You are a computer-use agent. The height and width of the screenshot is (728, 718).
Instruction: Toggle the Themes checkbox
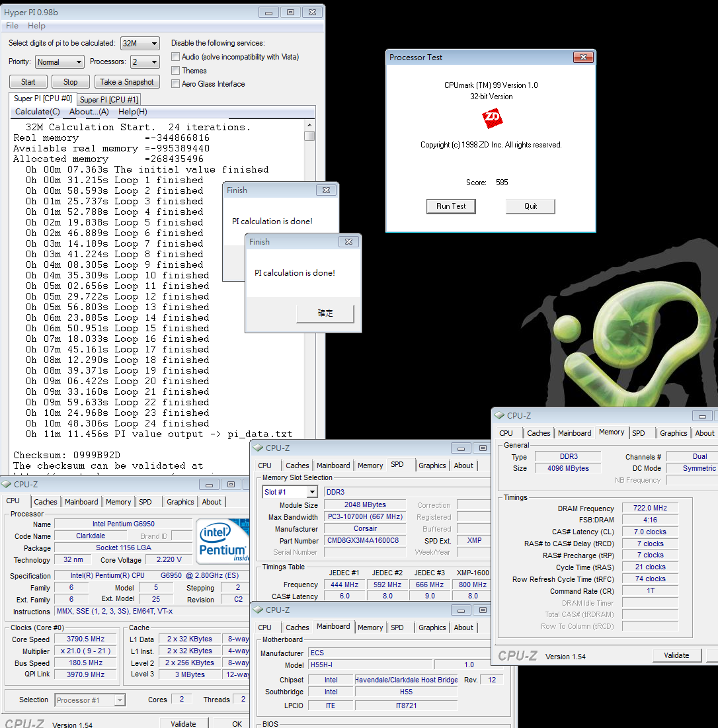click(x=176, y=71)
